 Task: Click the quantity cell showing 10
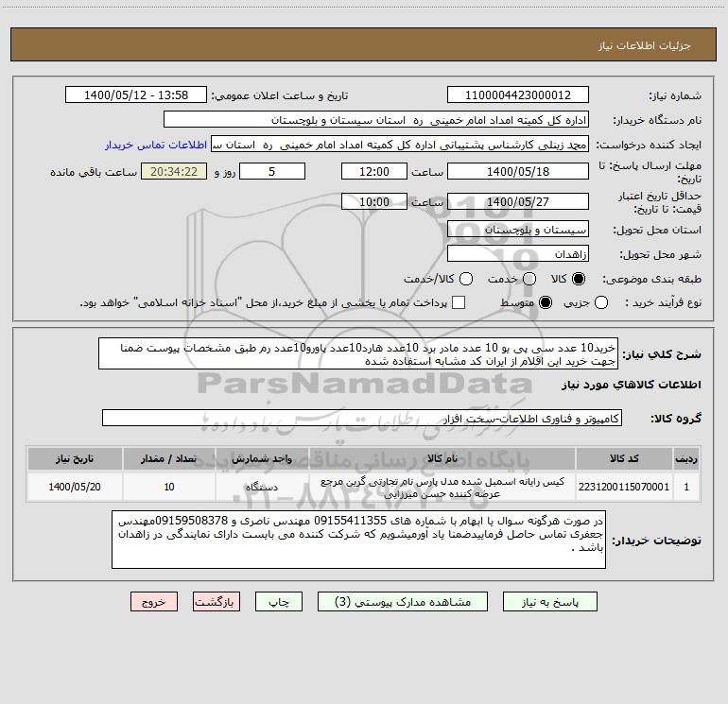click(x=169, y=487)
